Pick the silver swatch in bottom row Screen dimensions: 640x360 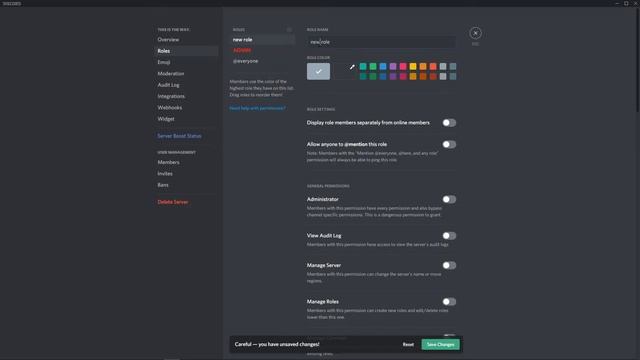(x=443, y=76)
